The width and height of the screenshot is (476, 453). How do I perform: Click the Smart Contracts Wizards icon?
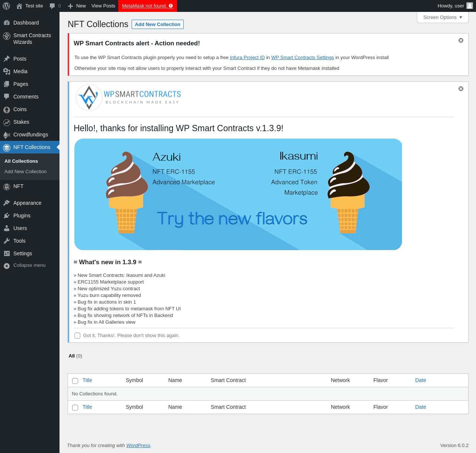click(7, 36)
